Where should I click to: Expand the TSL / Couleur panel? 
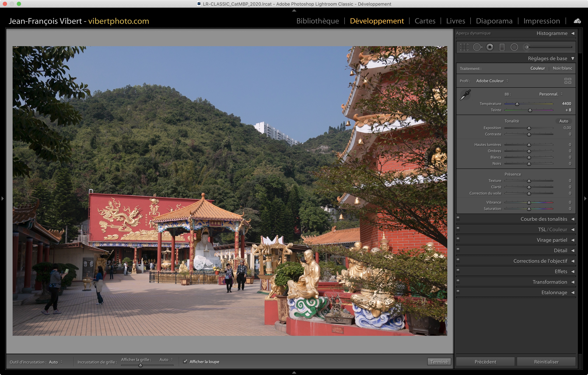[x=552, y=230]
